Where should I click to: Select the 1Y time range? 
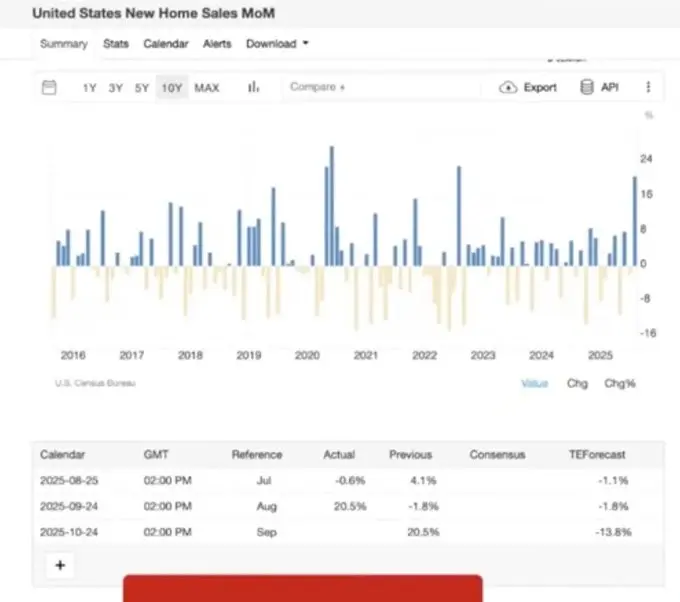pos(90,88)
